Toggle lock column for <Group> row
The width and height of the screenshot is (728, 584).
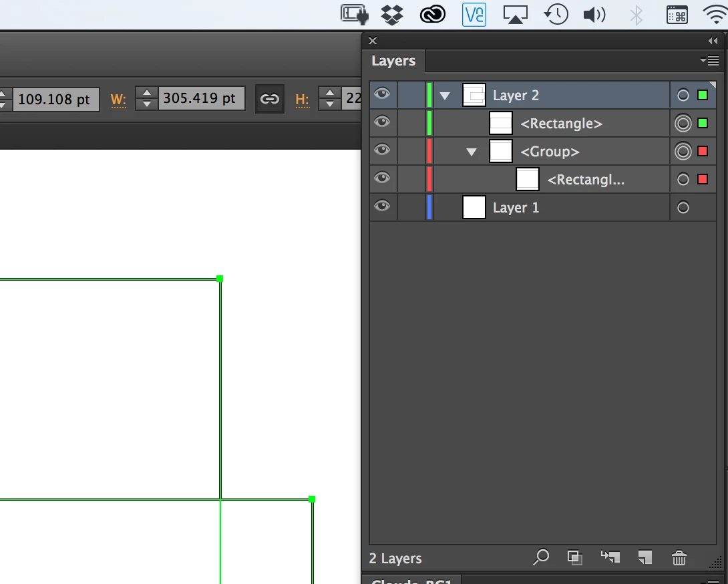click(x=411, y=152)
